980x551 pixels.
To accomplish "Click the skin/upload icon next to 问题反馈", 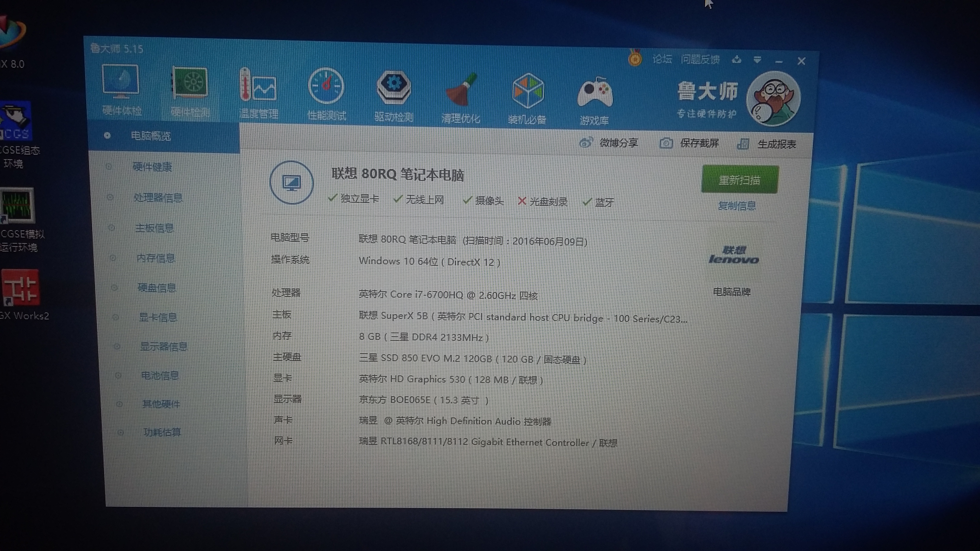I will (737, 60).
